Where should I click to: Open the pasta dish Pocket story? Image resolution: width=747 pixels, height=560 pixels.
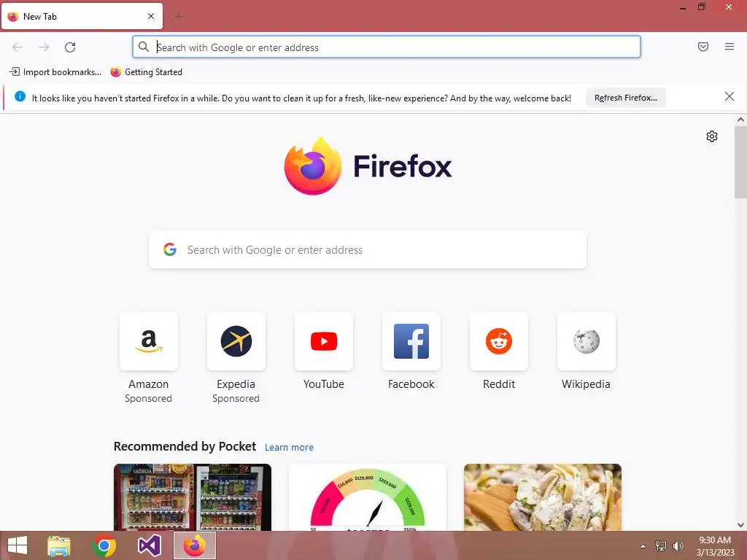click(542, 497)
